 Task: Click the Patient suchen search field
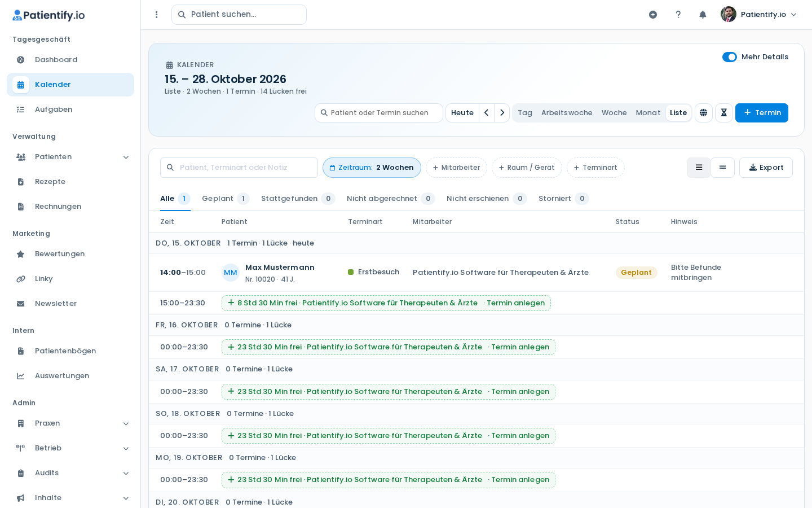(x=239, y=15)
